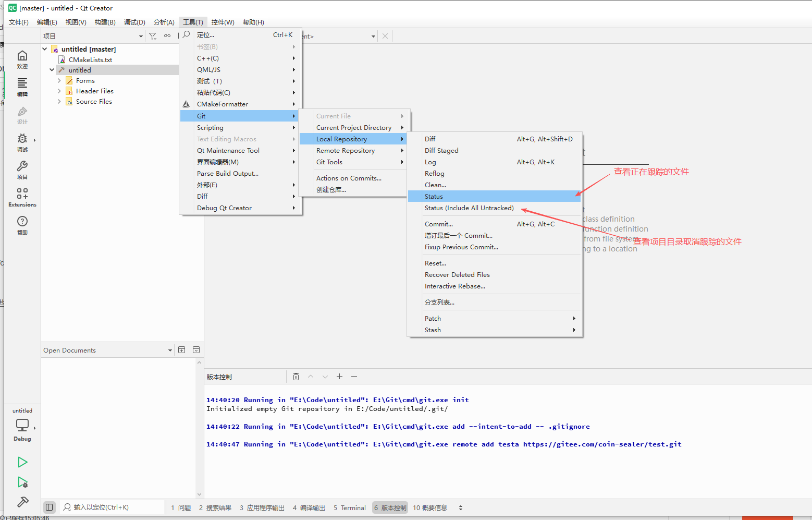Open the Open Documents dropdown
The height and width of the screenshot is (520, 812).
coord(108,350)
